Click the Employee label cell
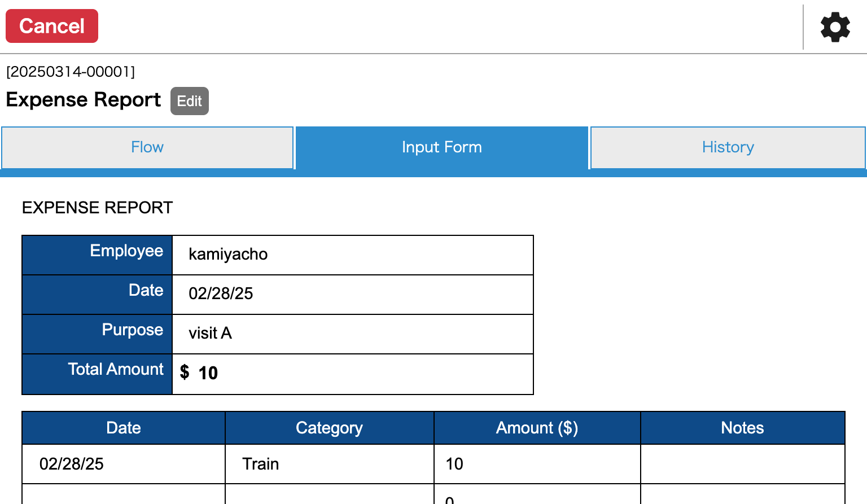 (x=97, y=255)
